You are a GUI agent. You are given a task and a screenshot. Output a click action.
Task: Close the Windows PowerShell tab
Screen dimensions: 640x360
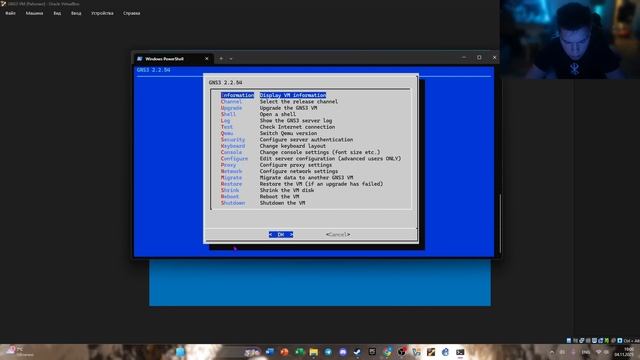207,59
